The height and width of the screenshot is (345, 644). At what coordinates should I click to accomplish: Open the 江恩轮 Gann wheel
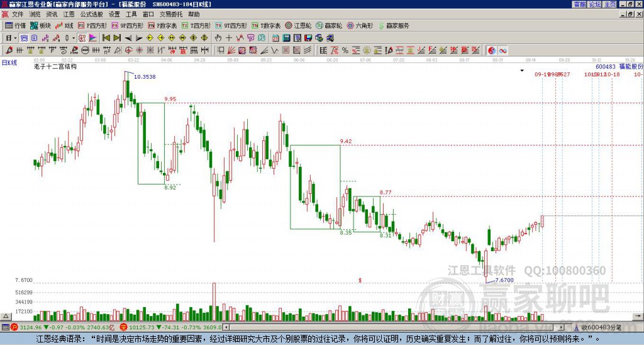coord(298,25)
